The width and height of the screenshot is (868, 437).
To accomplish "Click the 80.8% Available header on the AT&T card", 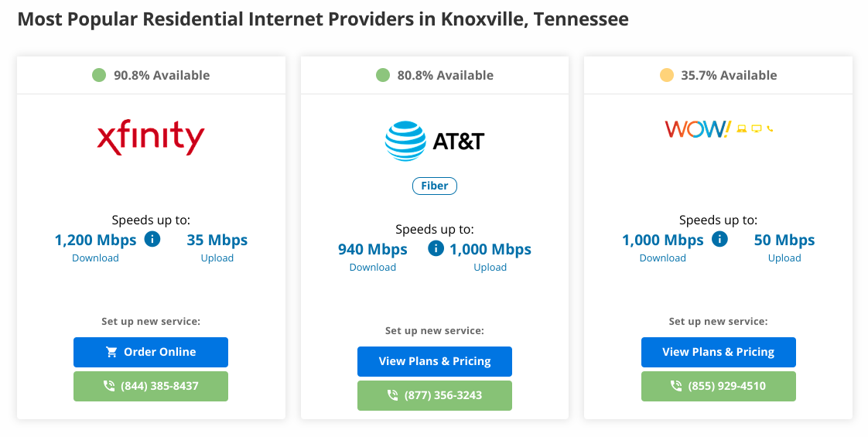I will pos(435,75).
